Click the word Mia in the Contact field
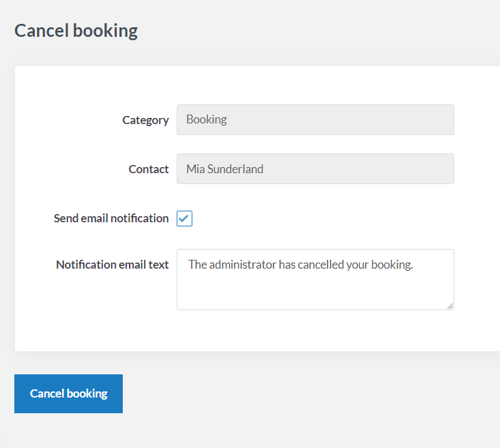Image resolution: width=500 pixels, height=448 pixels. coord(195,169)
